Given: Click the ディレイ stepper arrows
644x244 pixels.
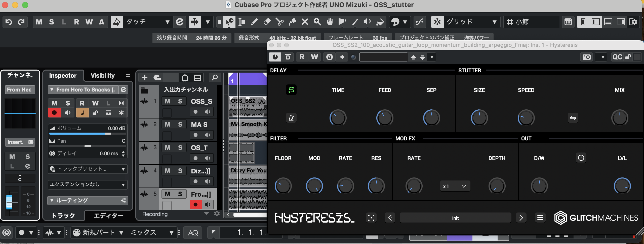Looking at the screenshot, I should coord(123,154).
